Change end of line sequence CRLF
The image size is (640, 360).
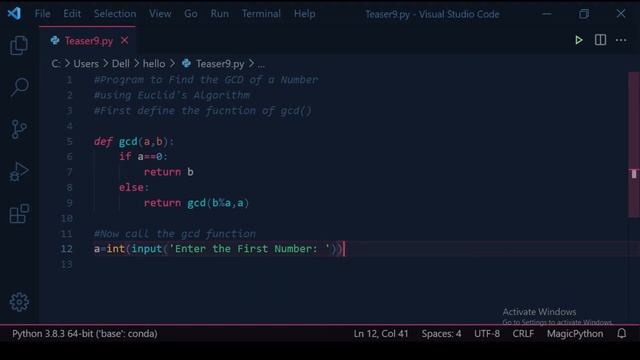click(x=523, y=333)
